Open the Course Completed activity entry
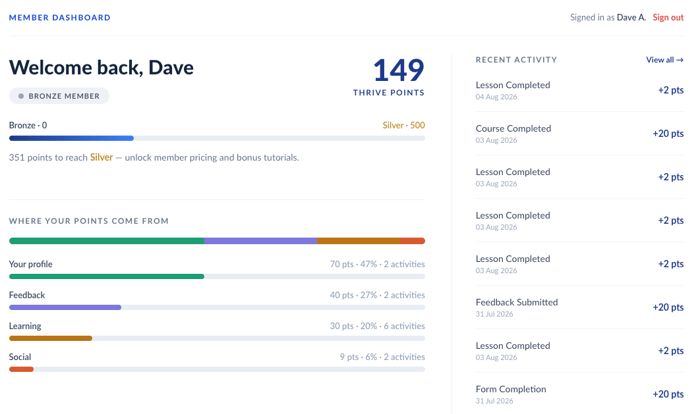This screenshot has width=700, height=414. [579, 134]
